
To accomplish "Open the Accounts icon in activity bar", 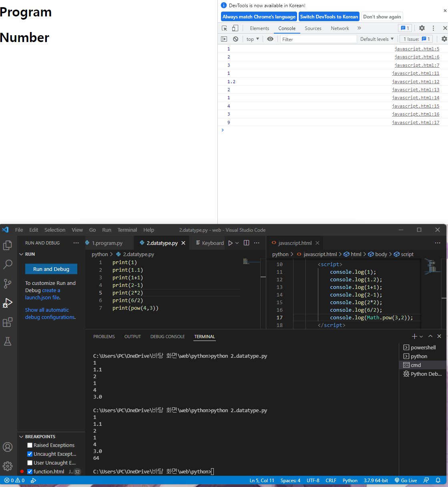I will pyautogui.click(x=8, y=447).
